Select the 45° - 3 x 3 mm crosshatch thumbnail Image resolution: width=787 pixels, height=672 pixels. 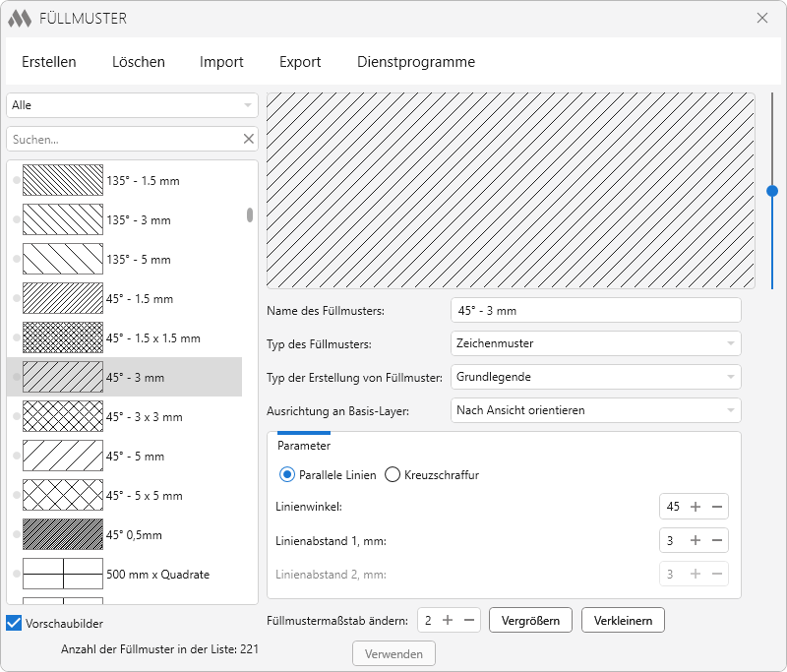point(63,417)
